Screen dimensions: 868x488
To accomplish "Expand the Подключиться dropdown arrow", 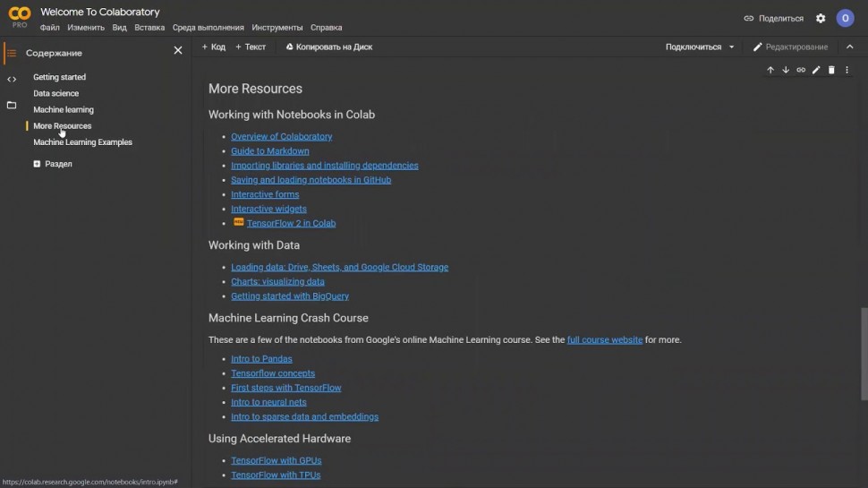I will pos(731,47).
